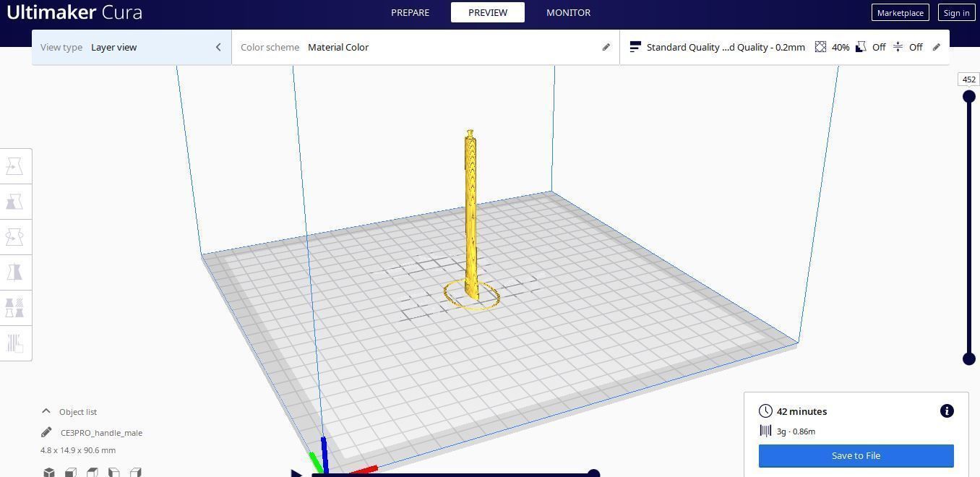The image size is (980, 477).
Task: Grab the upper layer slider handle
Action: tap(969, 96)
